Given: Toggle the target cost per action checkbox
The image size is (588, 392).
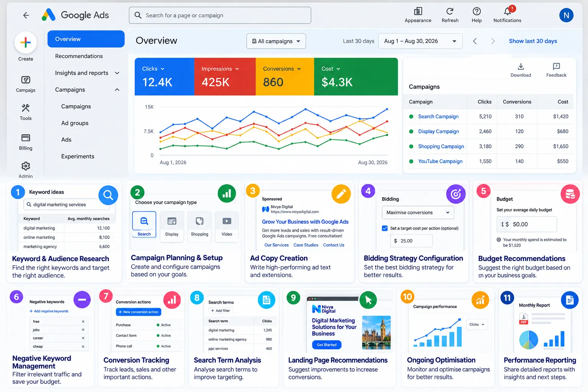Looking at the screenshot, I should coord(385,228).
